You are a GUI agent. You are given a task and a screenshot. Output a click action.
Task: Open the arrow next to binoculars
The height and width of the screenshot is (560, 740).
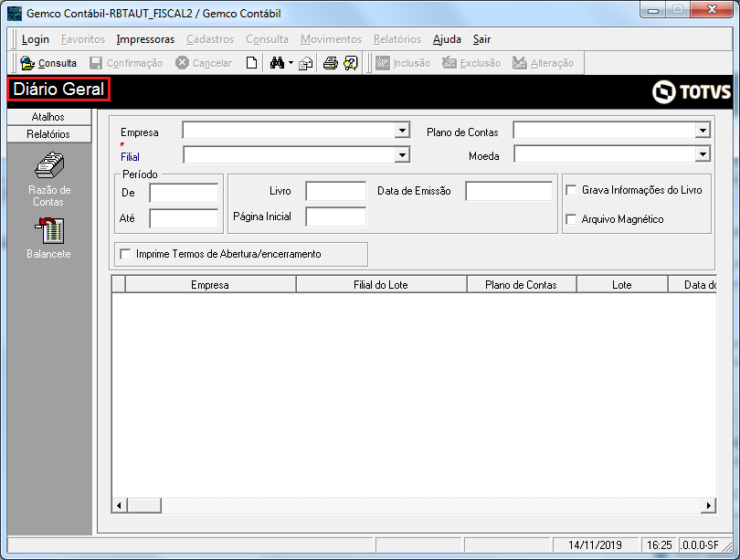pos(291,63)
